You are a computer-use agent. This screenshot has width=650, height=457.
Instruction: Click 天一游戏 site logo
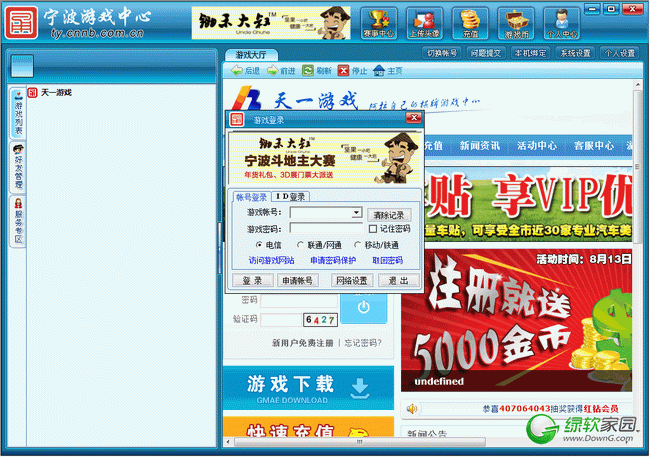294,98
